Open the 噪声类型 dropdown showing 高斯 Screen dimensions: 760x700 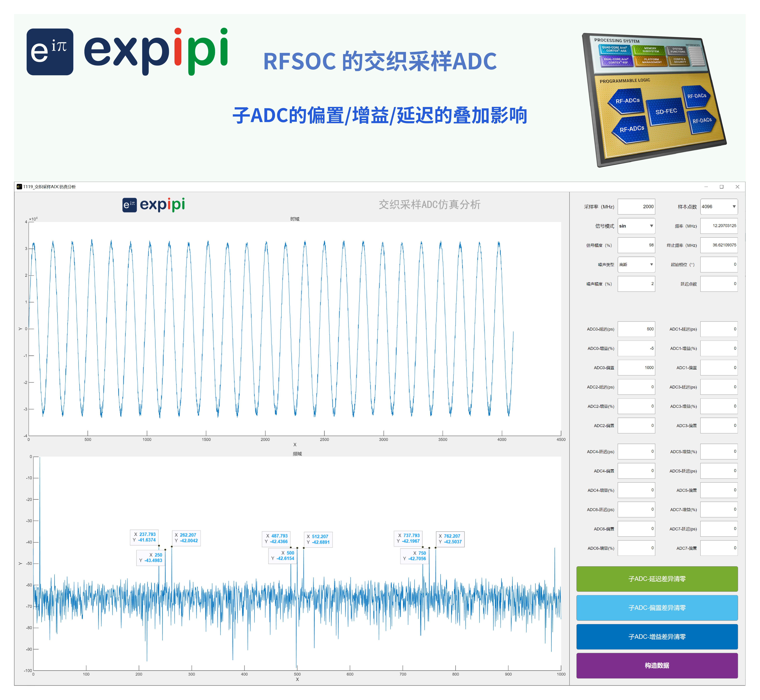coord(636,265)
